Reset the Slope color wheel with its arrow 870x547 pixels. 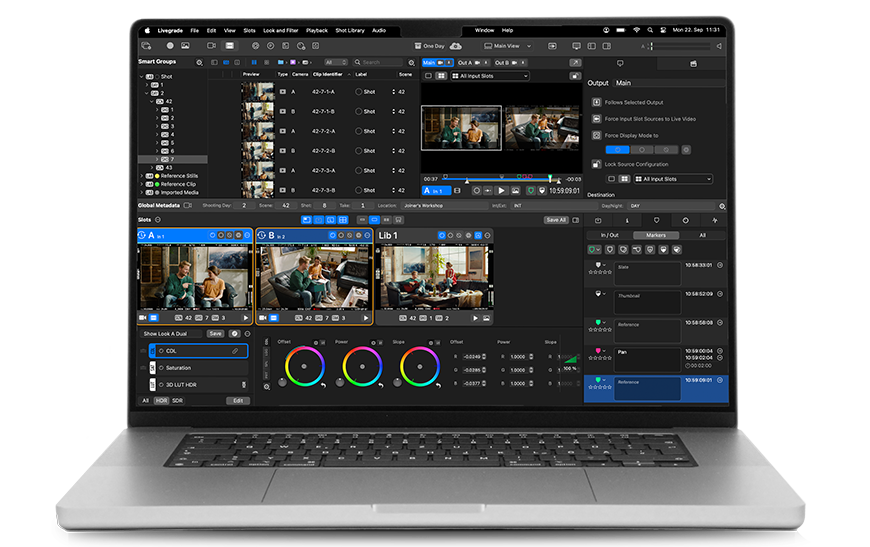[439, 384]
